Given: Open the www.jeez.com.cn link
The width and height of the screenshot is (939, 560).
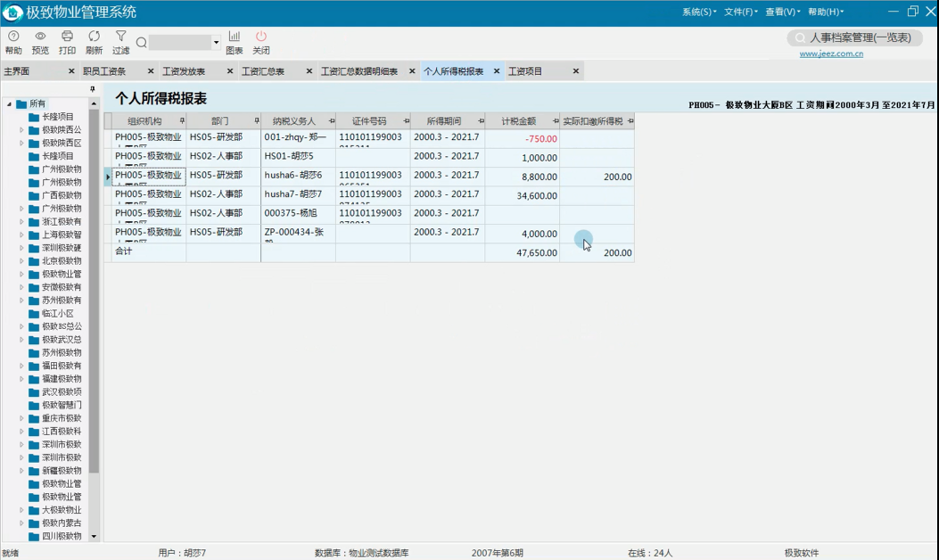Looking at the screenshot, I should pyautogui.click(x=830, y=54).
